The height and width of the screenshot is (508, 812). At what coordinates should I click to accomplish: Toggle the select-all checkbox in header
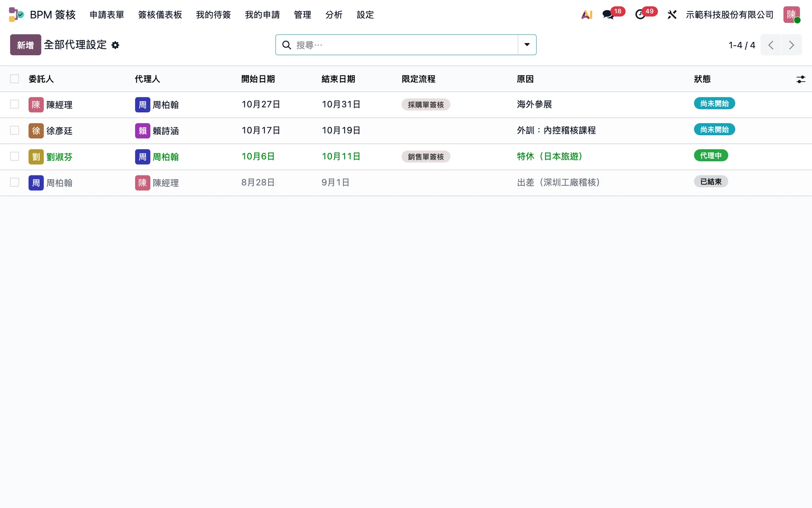coord(15,79)
